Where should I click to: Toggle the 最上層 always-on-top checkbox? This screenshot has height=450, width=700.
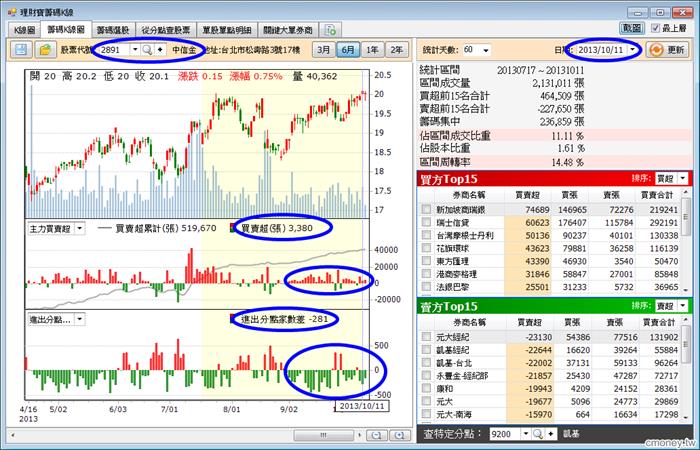(655, 28)
